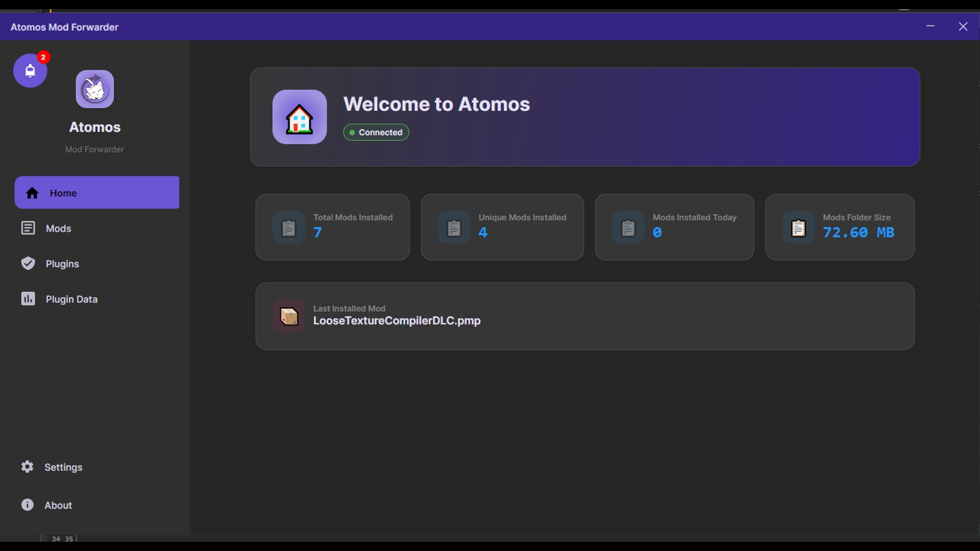Open the Plugin Data page
Screen dimensions: 980x551
(97, 299)
